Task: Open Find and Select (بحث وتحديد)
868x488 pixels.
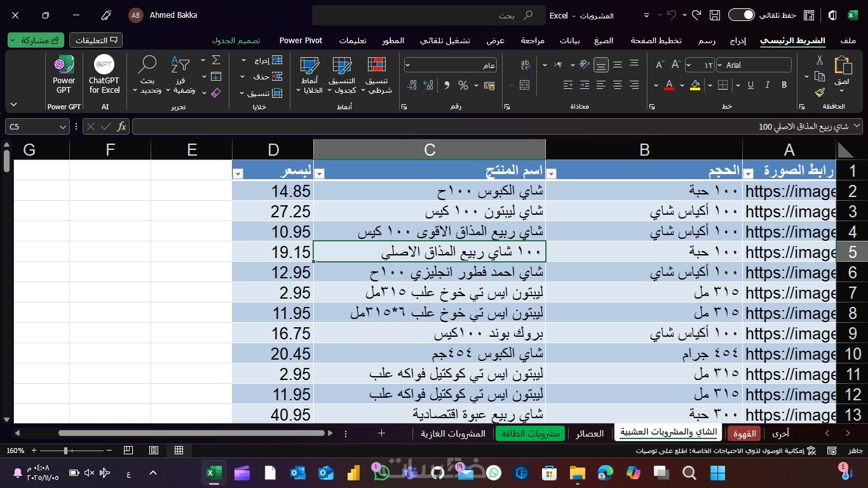Action: [x=147, y=75]
